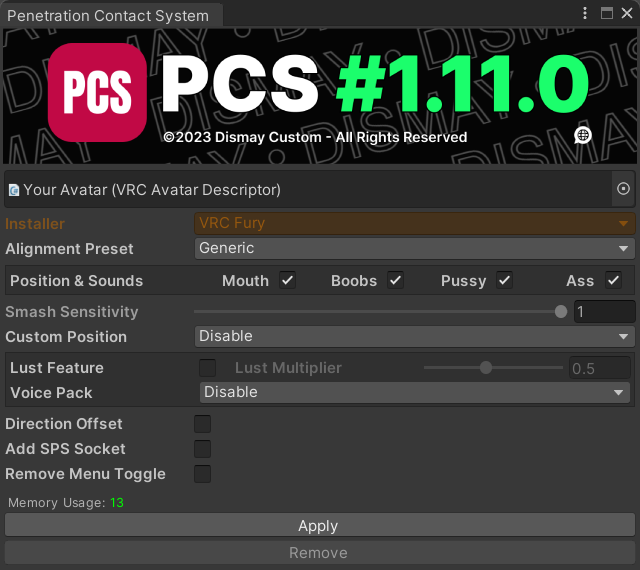Click the Custom Position label
The width and height of the screenshot is (640, 570).
tap(66, 337)
